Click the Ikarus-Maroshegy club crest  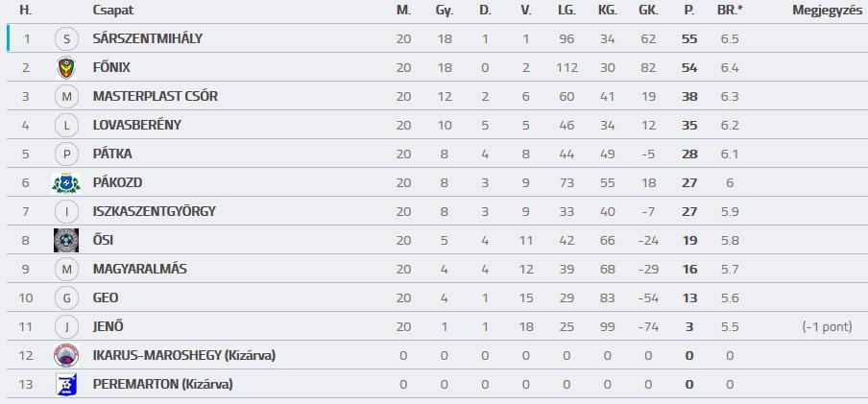point(66,355)
